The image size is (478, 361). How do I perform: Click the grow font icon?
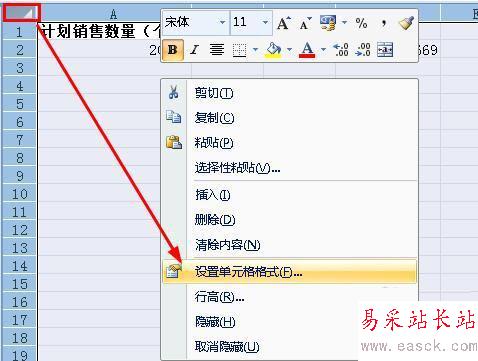pos(284,23)
